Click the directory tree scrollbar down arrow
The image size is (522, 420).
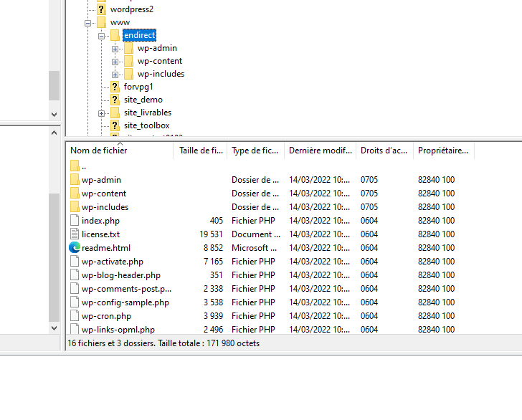coord(54,113)
